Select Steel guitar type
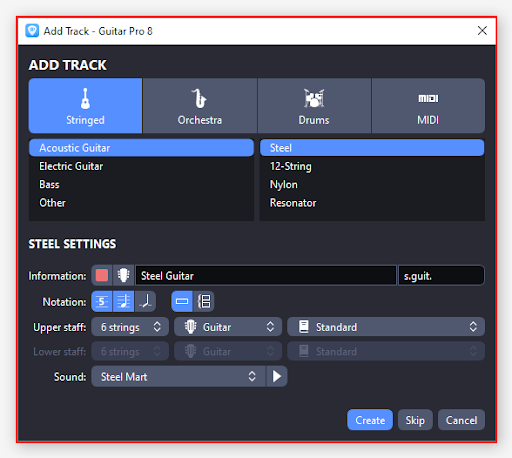Viewport: 512px width, 458px height. pyautogui.click(x=372, y=148)
